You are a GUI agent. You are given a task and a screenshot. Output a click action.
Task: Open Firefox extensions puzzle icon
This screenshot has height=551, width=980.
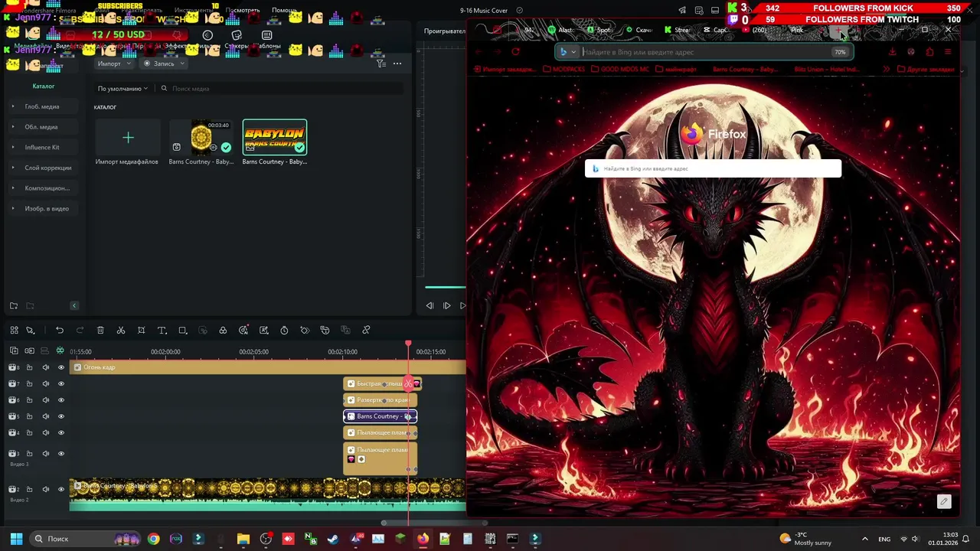(x=929, y=52)
